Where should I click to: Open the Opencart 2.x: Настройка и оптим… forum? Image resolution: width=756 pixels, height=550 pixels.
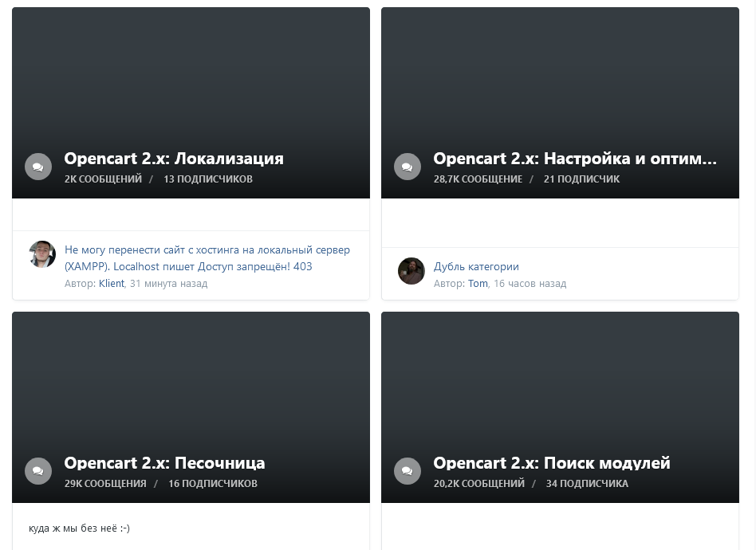[x=575, y=159]
